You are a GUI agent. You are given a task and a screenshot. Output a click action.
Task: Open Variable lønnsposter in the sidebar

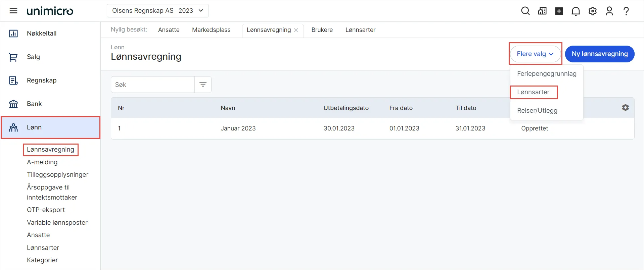pos(57,223)
